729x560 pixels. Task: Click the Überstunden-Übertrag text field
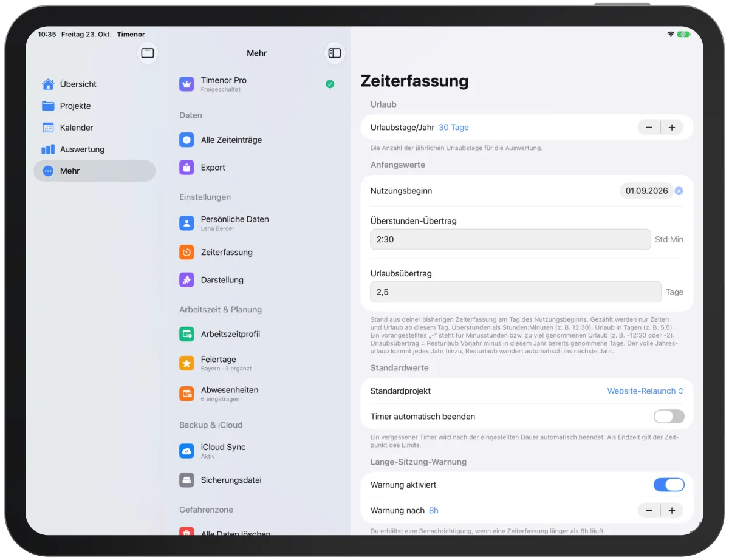click(x=510, y=239)
